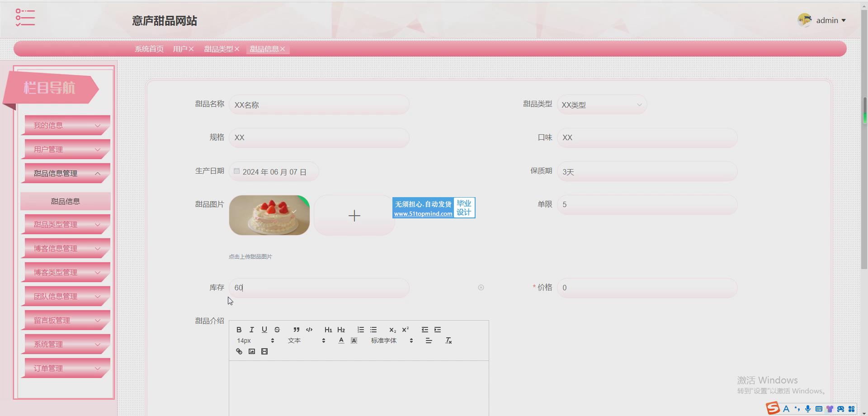Select the uploaded strawberry cake thumbnail
Viewport: 868px width, 416px height.
click(269, 215)
